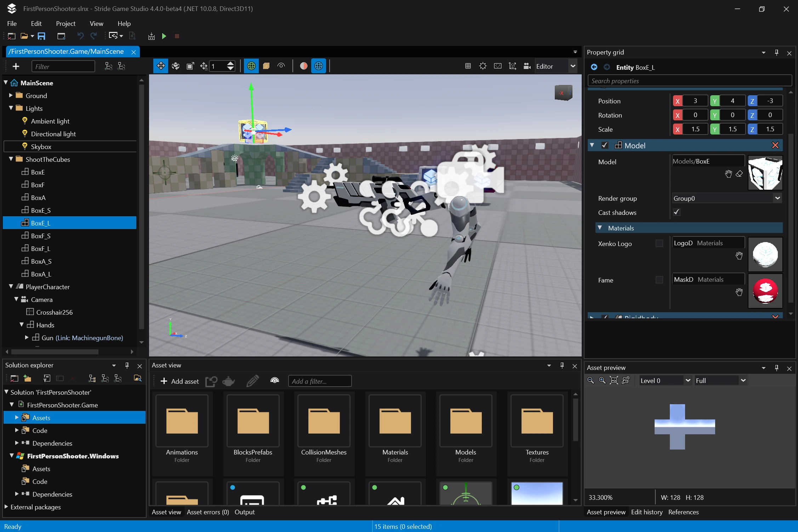Click the hand picker icon for Model asset
798x532 pixels.
[728, 174]
